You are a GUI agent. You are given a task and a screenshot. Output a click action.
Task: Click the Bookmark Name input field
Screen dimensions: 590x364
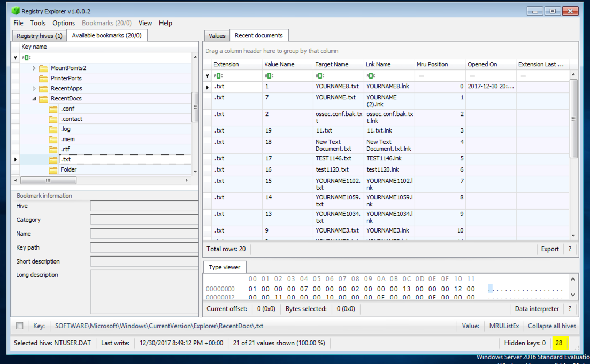pyautogui.click(x=144, y=234)
